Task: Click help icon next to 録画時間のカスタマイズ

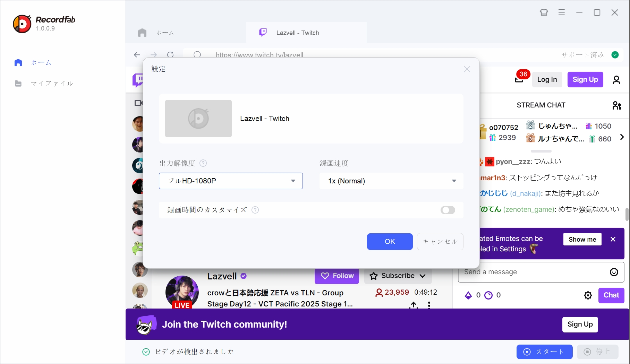Action: [255, 210]
